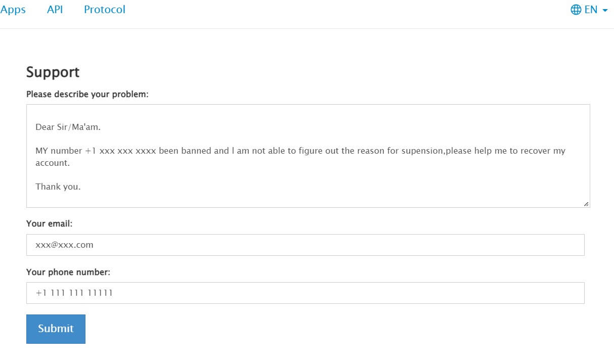This screenshot has width=614, height=364.
Task: Place cursor on "Dear Sir/Ma'am." line
Action: [x=68, y=127]
